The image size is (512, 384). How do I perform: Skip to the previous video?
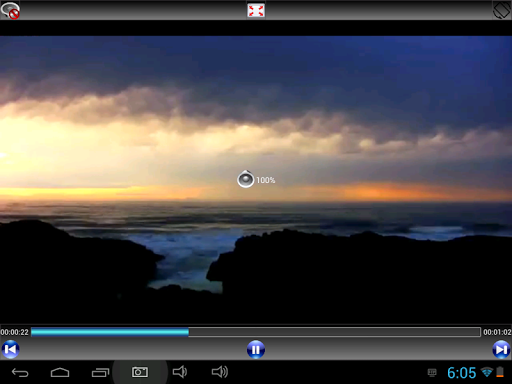pyautogui.click(x=10, y=349)
